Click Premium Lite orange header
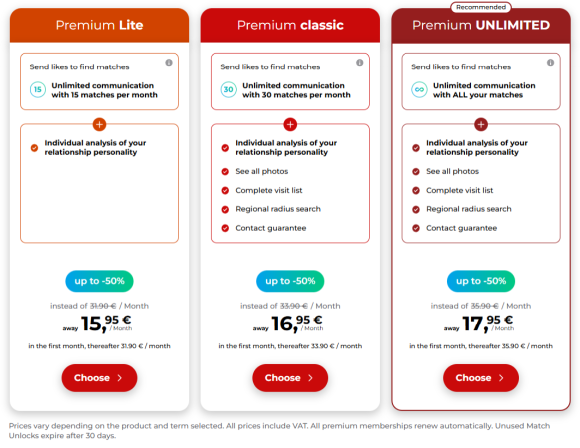The width and height of the screenshot is (580, 448). [x=99, y=25]
